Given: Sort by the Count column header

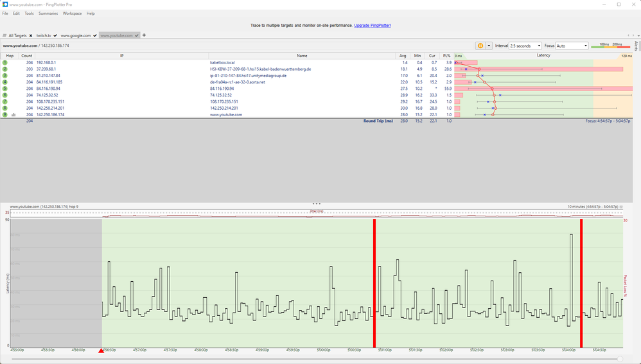Looking at the screenshot, I should pyautogui.click(x=27, y=56).
